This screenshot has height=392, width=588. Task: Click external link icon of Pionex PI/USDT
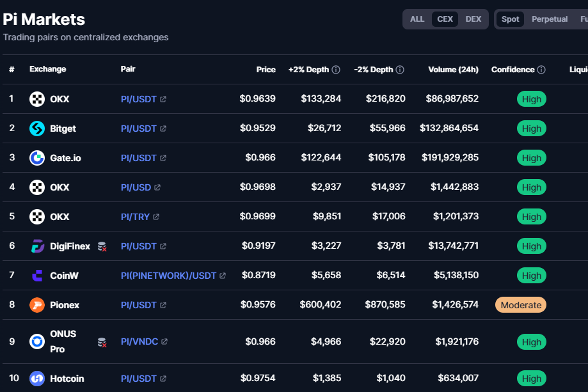[163, 305]
